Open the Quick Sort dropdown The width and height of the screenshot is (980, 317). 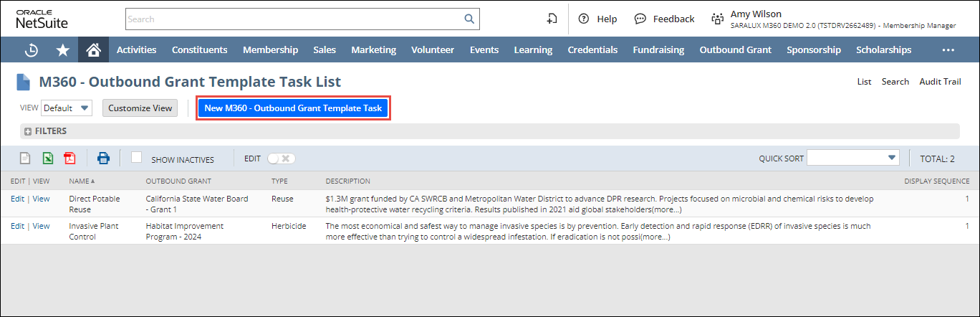coord(852,158)
